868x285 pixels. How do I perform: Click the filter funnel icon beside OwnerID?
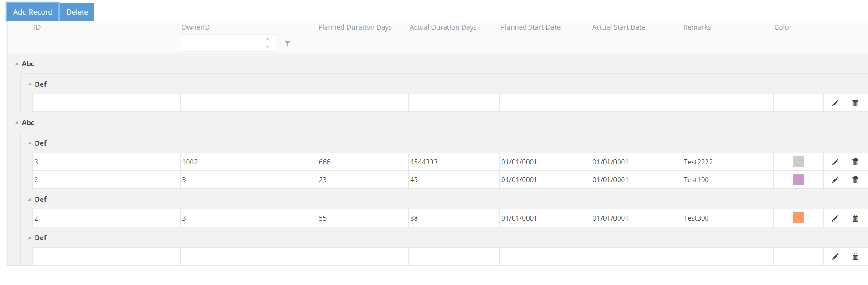(x=287, y=44)
